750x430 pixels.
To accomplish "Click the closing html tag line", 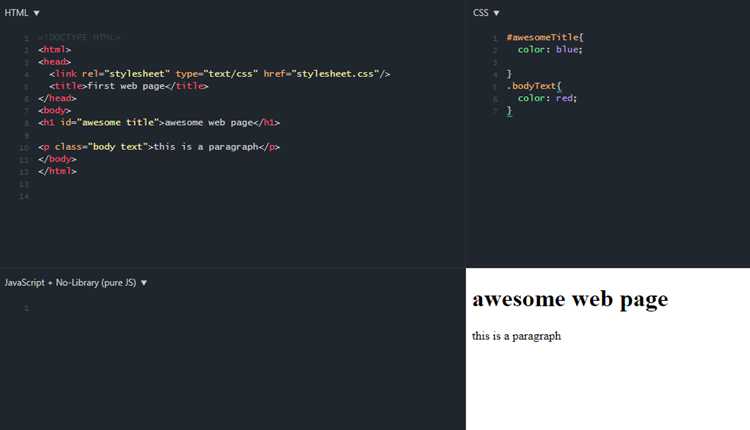I will 57,171.
